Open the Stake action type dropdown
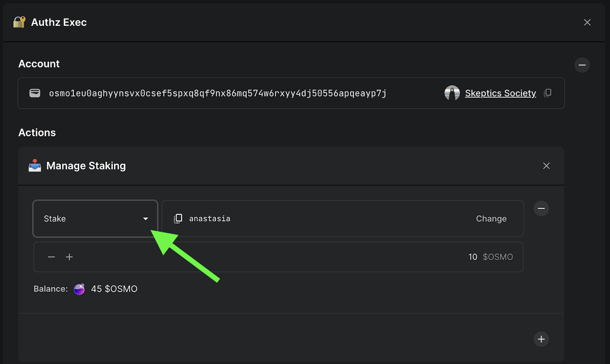The image size is (610, 364). coord(95,219)
